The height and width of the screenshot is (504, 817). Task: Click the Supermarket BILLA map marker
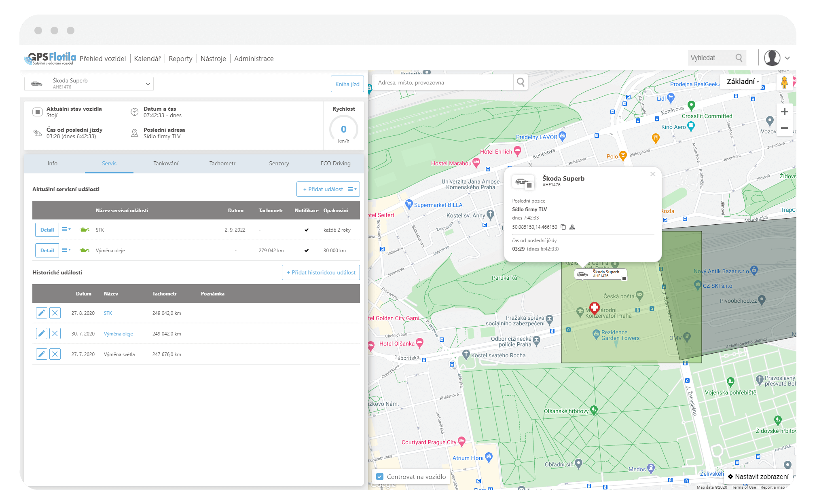408,204
